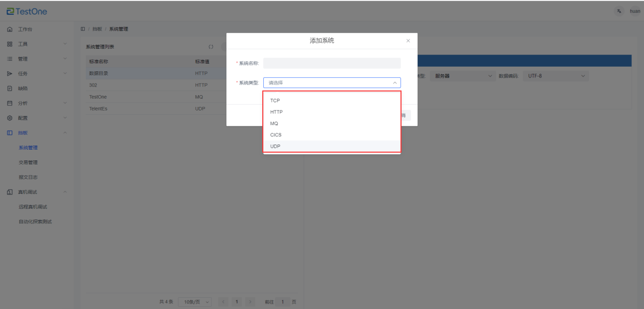Click the 任务 arrow icon in sidebar
The height and width of the screenshot is (309, 644).
coord(10,74)
